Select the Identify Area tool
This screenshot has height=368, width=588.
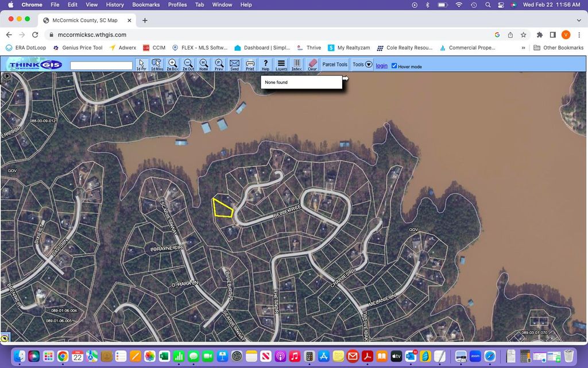tap(157, 64)
